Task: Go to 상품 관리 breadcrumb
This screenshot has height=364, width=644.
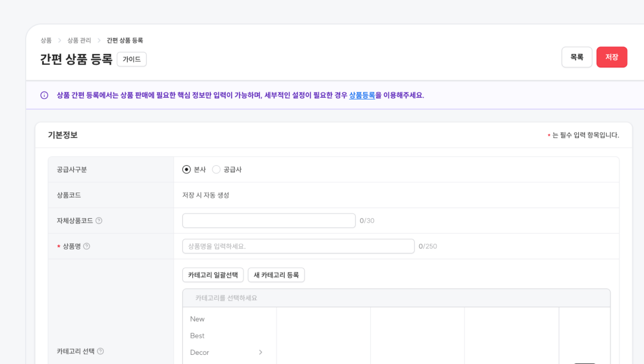Action: click(x=79, y=40)
